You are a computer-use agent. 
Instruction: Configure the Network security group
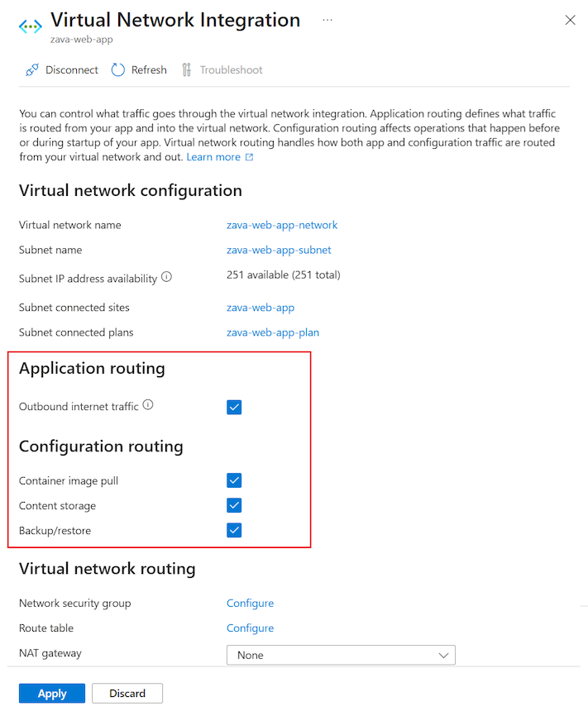point(250,603)
